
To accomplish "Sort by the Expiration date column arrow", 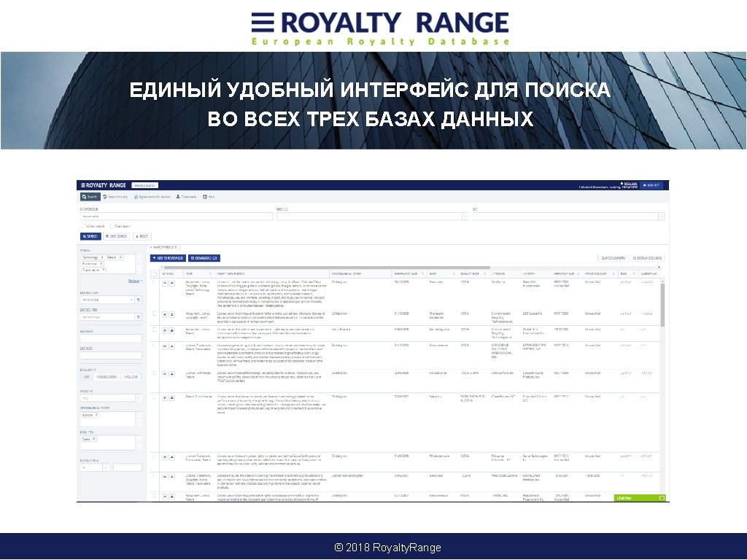I will tap(614, 274).
